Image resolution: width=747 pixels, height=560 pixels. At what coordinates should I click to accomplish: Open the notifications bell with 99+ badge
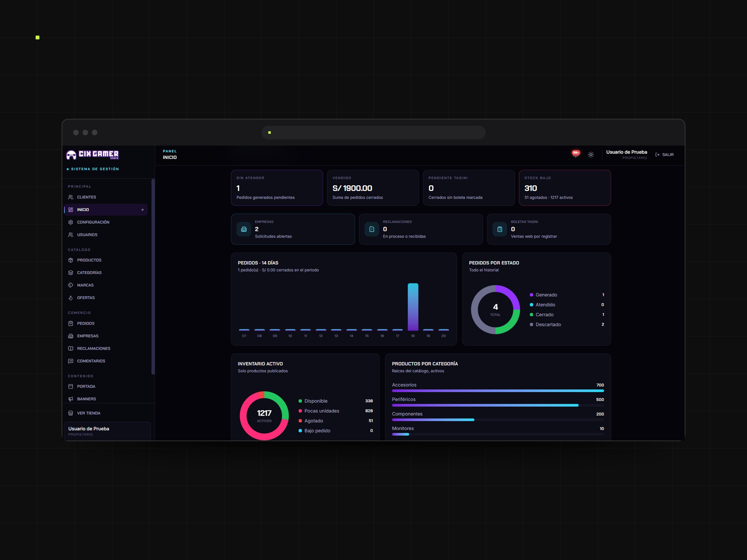pyautogui.click(x=576, y=154)
